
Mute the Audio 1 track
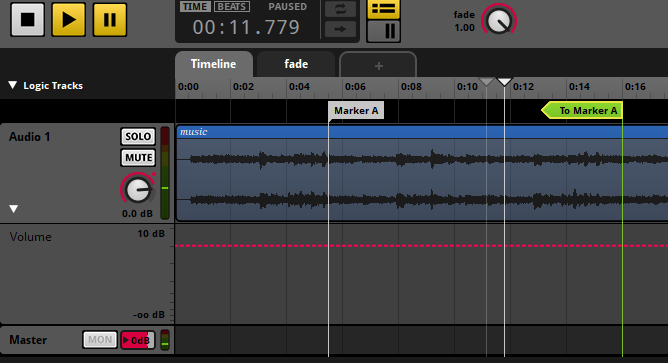tap(138, 158)
